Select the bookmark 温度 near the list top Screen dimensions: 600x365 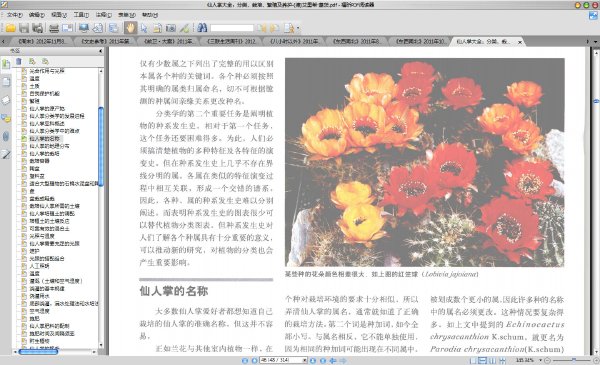point(34,78)
